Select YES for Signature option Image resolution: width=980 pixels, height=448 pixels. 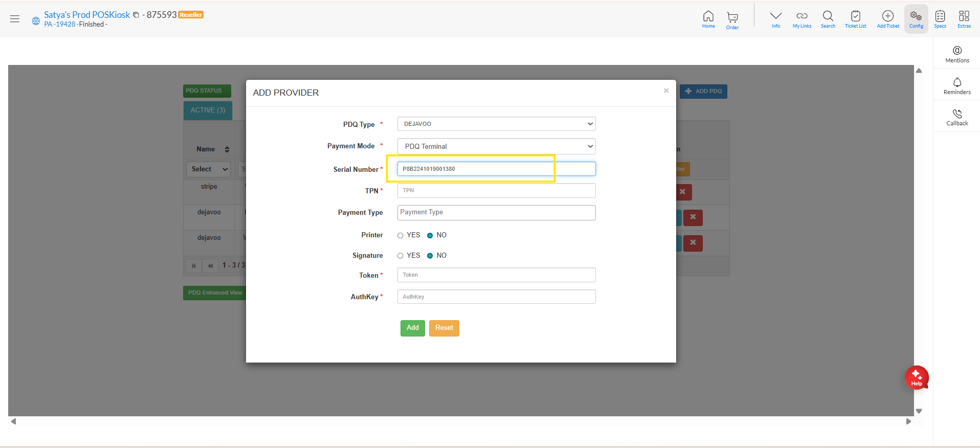[400, 256]
